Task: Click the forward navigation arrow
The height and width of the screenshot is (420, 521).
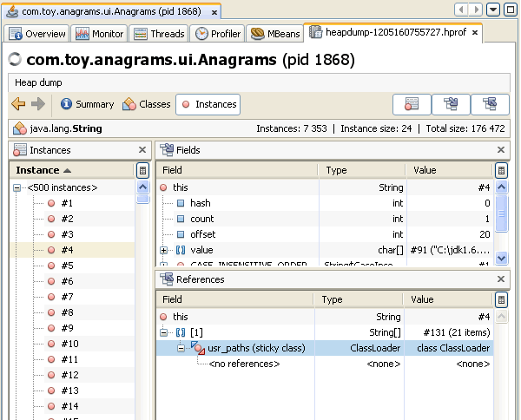Action: click(x=38, y=104)
